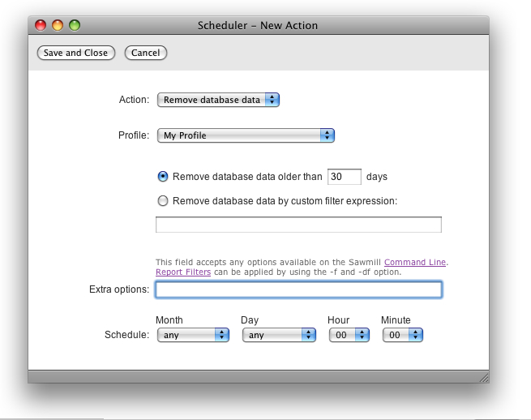Click the days number field showing 30
Image resolution: width=531 pixels, height=420 pixels.
(x=344, y=177)
